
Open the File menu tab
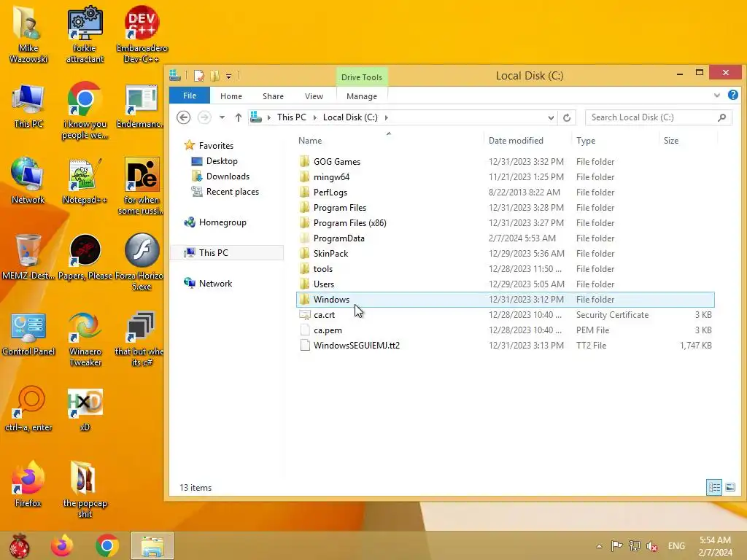click(190, 96)
